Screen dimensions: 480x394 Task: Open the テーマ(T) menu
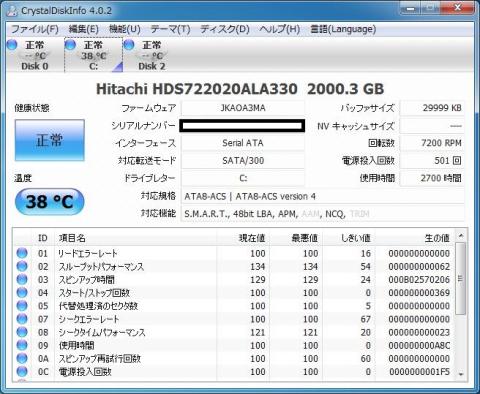coord(170,29)
